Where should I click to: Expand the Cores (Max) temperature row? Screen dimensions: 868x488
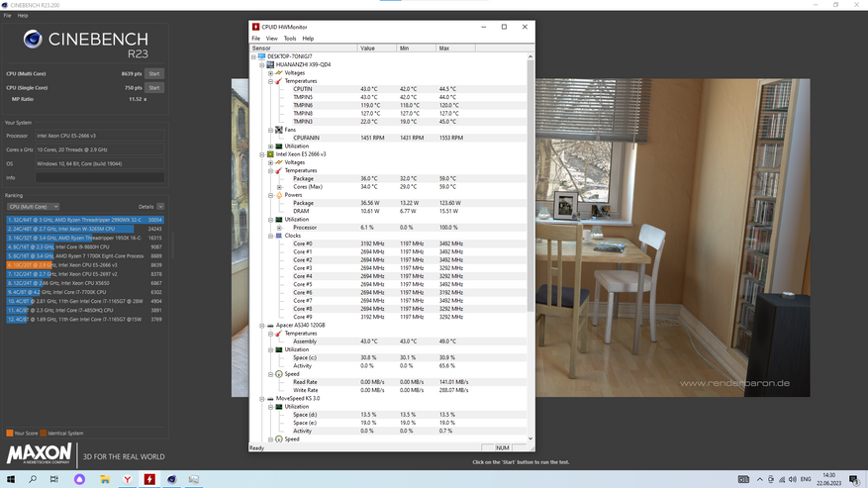coord(279,187)
